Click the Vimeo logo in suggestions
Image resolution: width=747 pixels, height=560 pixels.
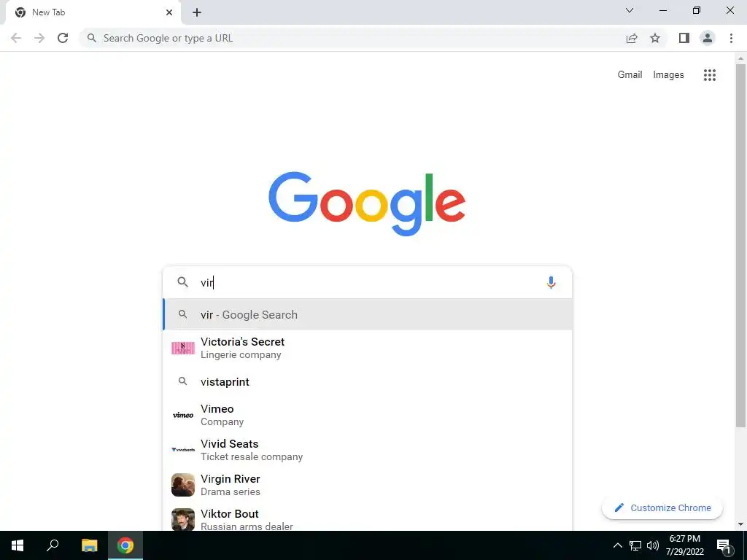point(183,415)
